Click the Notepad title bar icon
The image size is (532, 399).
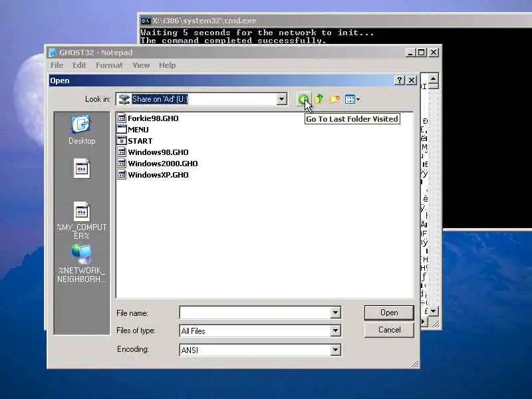click(53, 53)
